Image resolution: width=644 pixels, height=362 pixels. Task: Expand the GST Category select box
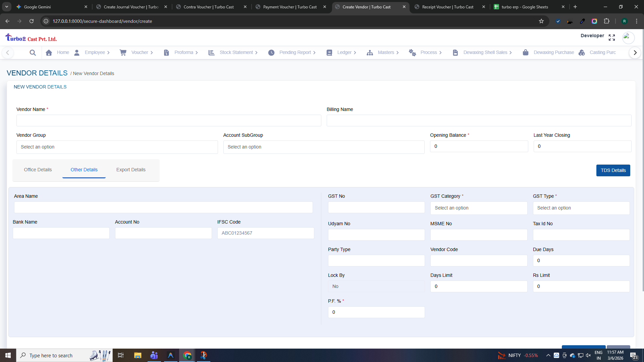click(x=479, y=208)
